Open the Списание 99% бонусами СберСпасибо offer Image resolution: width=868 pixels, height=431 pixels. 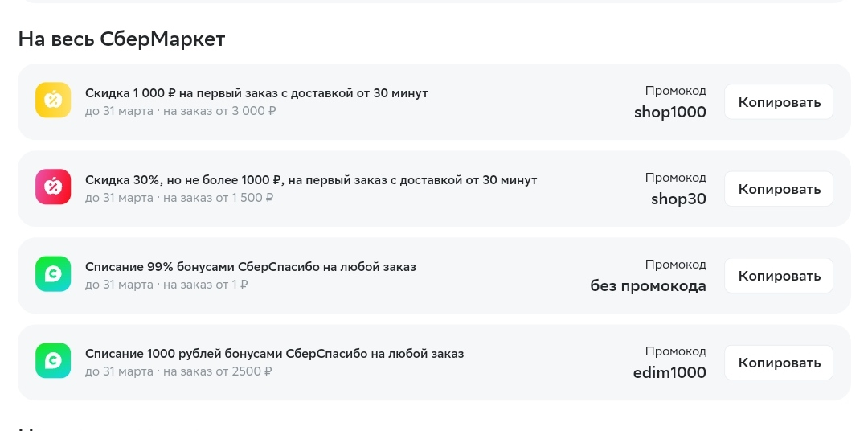pos(250,267)
